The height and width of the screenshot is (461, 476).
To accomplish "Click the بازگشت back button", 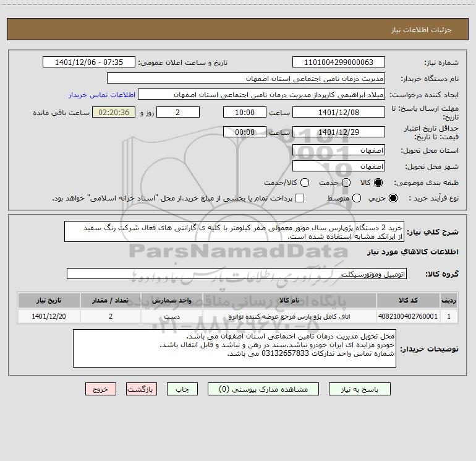I will [142, 389].
